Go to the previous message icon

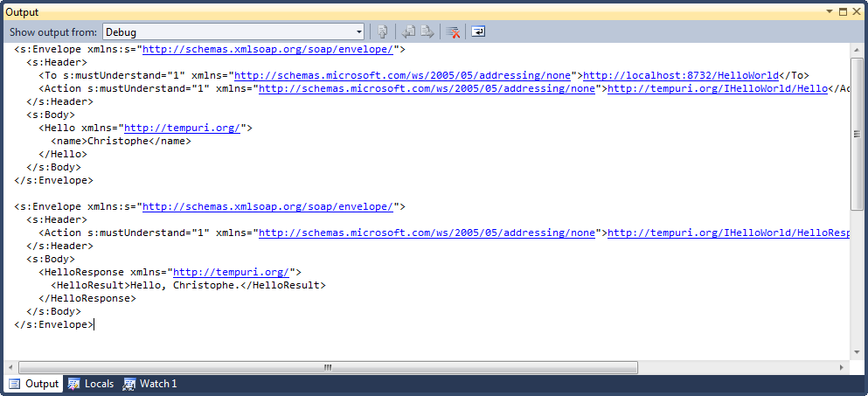tap(408, 32)
